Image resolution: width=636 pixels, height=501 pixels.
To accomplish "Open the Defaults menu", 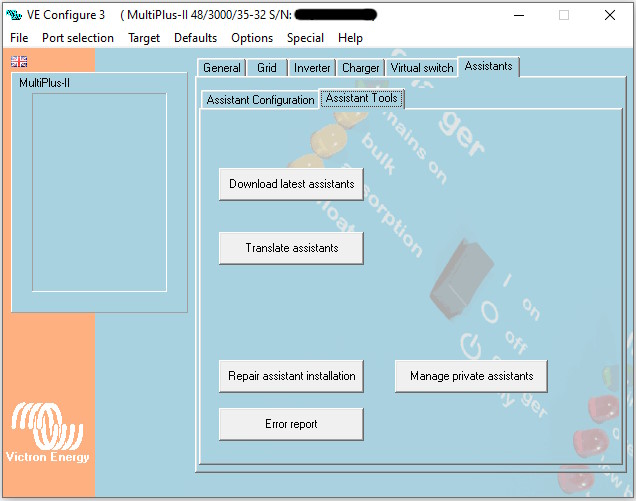I will click(195, 38).
